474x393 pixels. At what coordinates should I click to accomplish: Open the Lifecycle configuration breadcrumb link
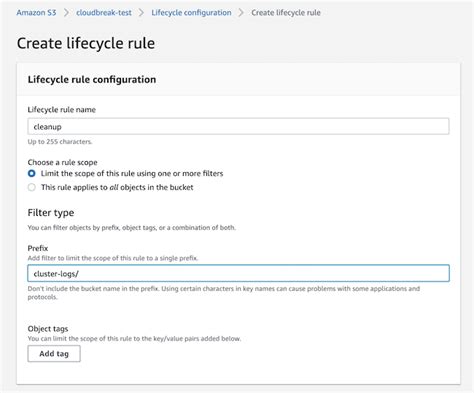(191, 13)
